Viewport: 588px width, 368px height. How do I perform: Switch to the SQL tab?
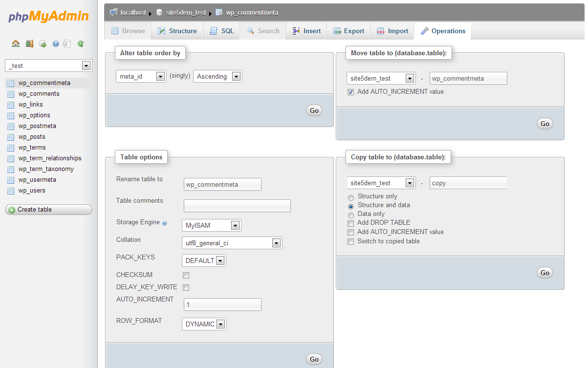pos(221,30)
